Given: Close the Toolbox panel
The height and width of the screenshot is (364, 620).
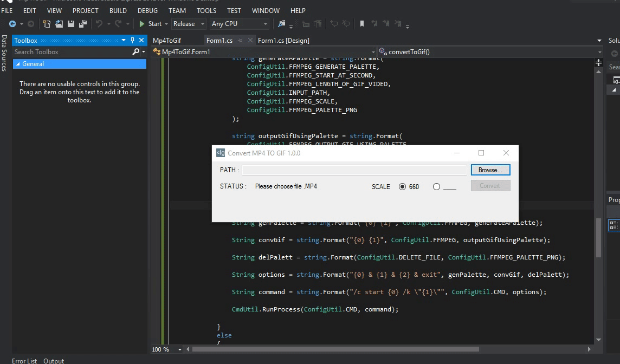Looking at the screenshot, I should 141,40.
